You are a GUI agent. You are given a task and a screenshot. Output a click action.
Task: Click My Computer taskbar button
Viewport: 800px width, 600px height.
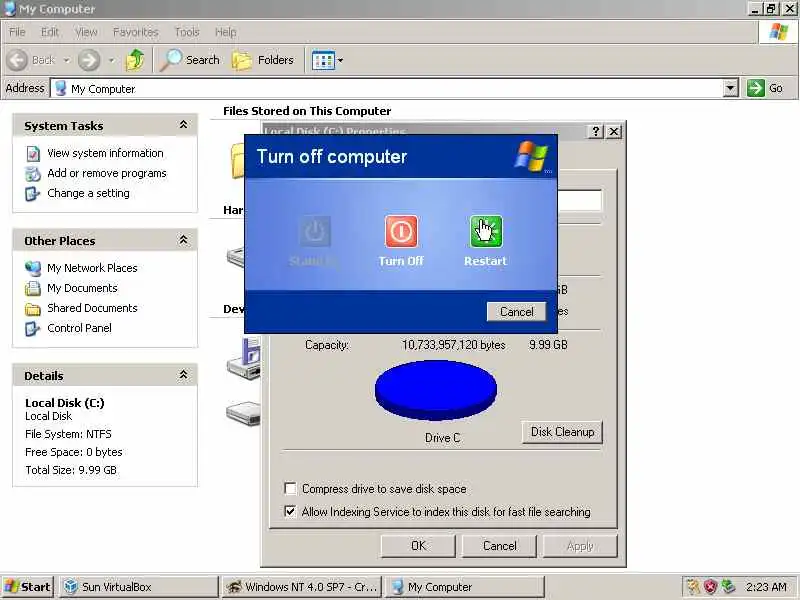[464, 587]
